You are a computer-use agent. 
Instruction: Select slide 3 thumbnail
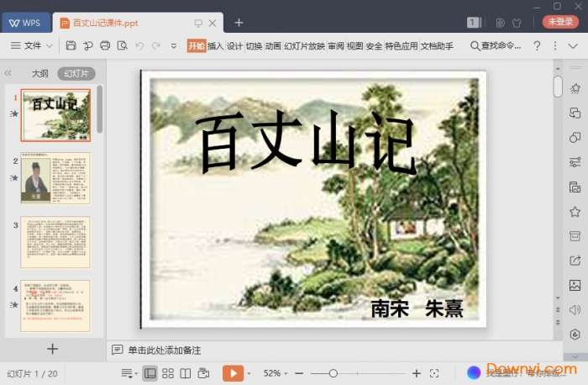pyautogui.click(x=55, y=242)
